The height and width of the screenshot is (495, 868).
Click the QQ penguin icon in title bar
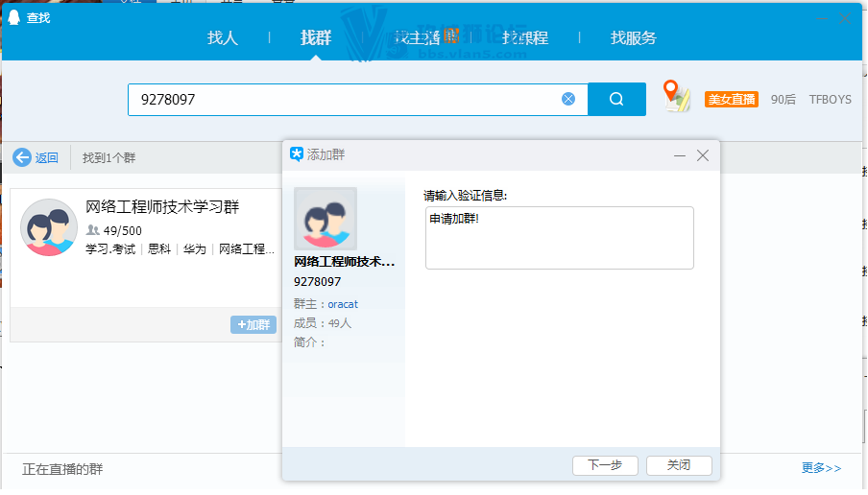14,16
